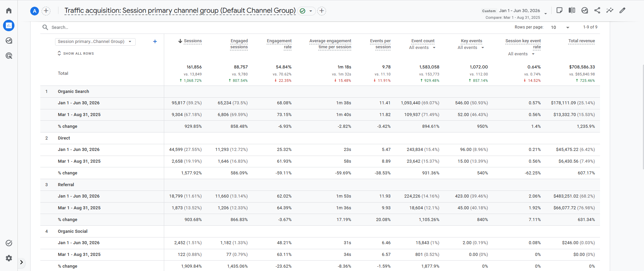644x271 pixels.
Task: Open the Reports icon in sidebar
Action: click(9, 25)
